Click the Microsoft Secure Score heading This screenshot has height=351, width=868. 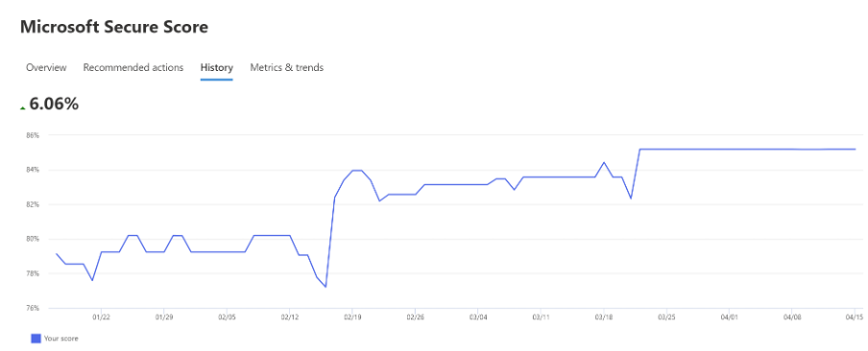point(114,27)
